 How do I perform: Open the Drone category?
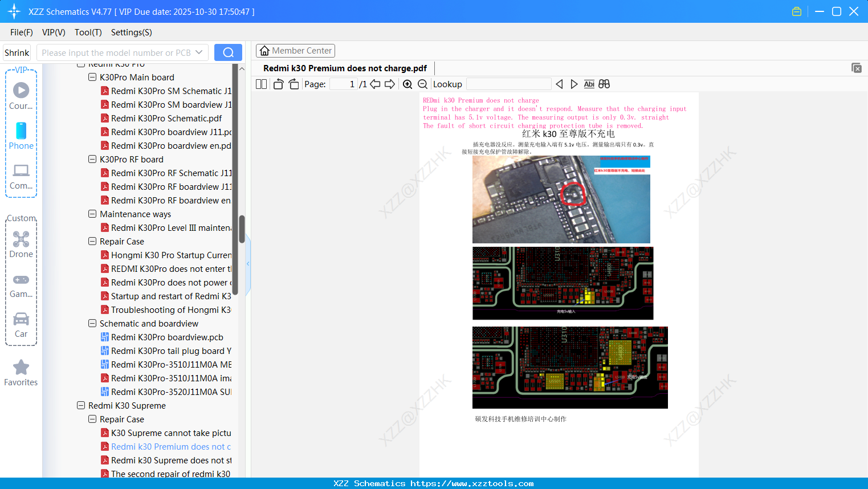[x=21, y=244]
